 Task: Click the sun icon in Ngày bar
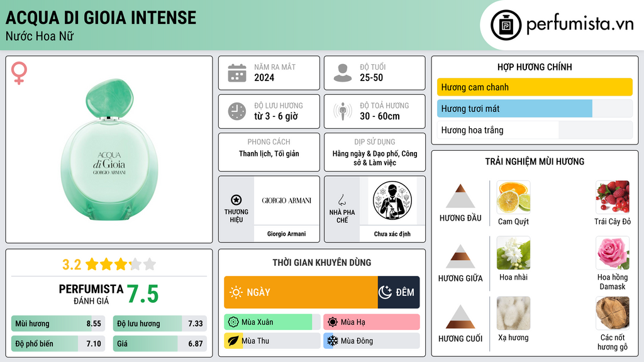tap(236, 292)
